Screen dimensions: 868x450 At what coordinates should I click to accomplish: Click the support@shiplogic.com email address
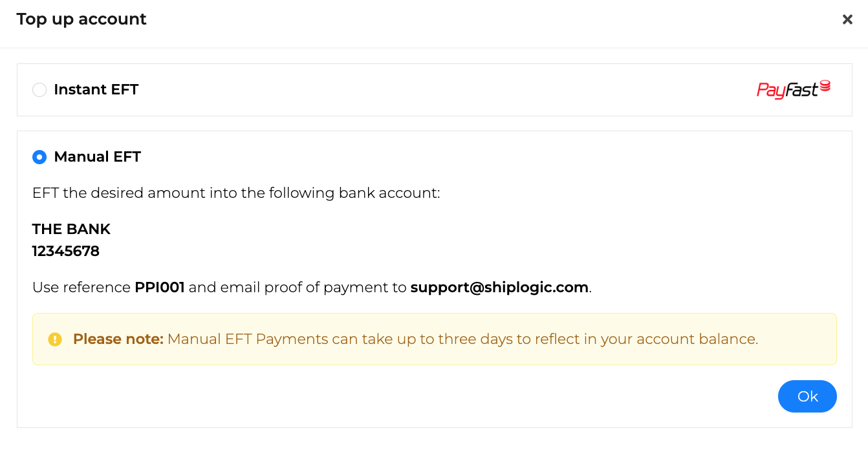(499, 287)
